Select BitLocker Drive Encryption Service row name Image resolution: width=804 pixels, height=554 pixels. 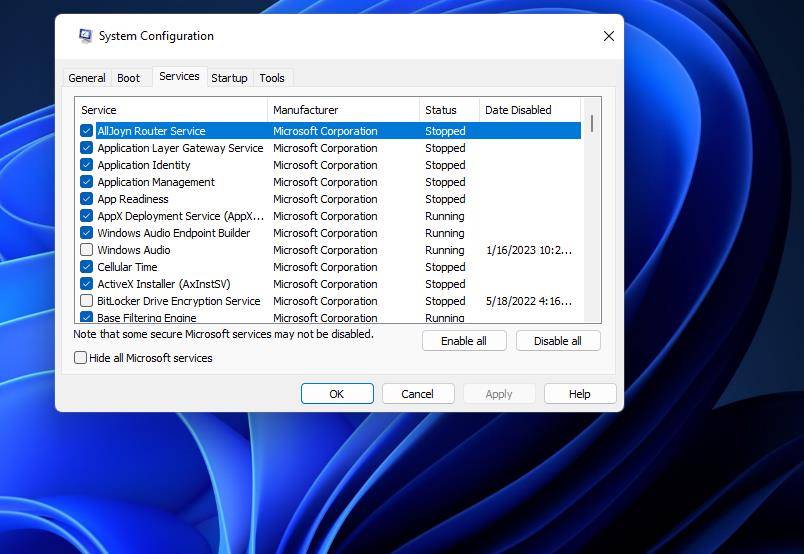tap(178, 301)
